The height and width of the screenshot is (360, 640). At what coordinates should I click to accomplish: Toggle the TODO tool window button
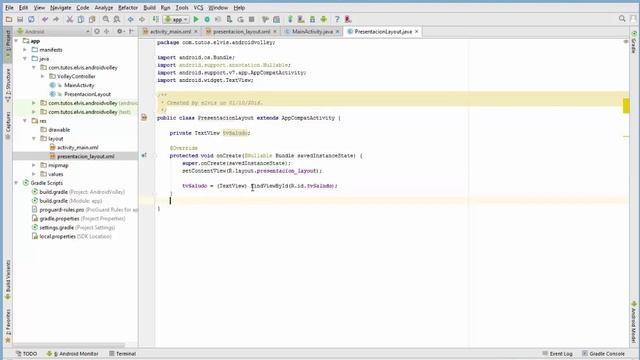(x=27, y=353)
